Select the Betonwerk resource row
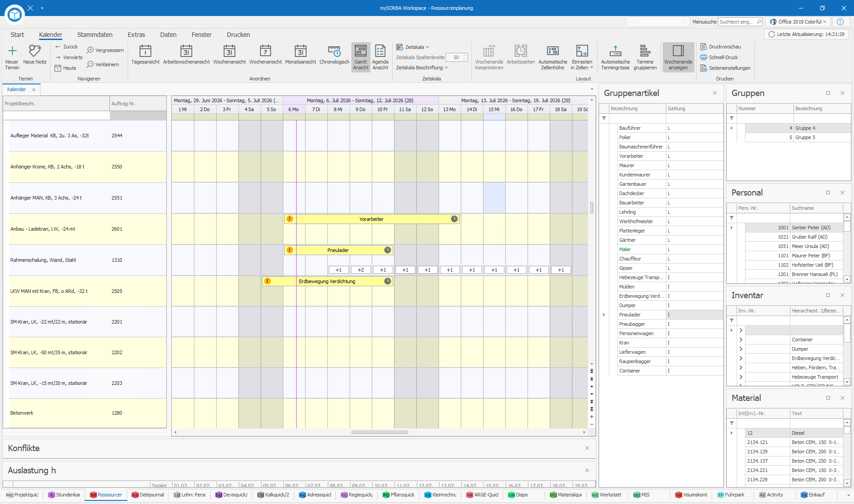854x504 pixels. pyautogui.click(x=87, y=413)
